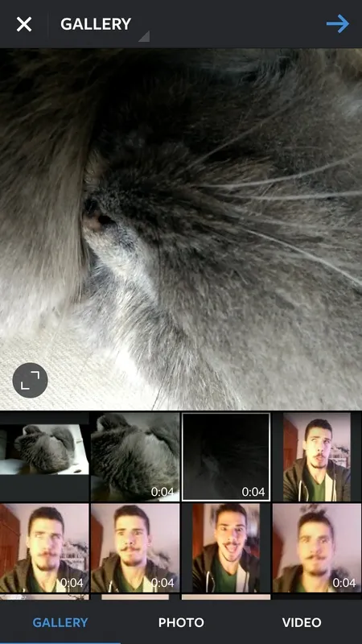Choose the second selfie video in second row
Image resolution: width=362 pixels, height=644 pixels.
click(x=135, y=548)
